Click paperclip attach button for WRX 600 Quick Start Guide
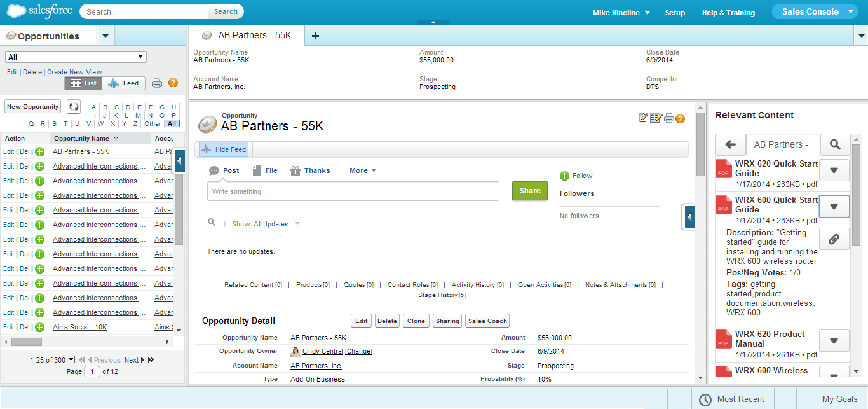The image size is (868, 409). [x=834, y=239]
